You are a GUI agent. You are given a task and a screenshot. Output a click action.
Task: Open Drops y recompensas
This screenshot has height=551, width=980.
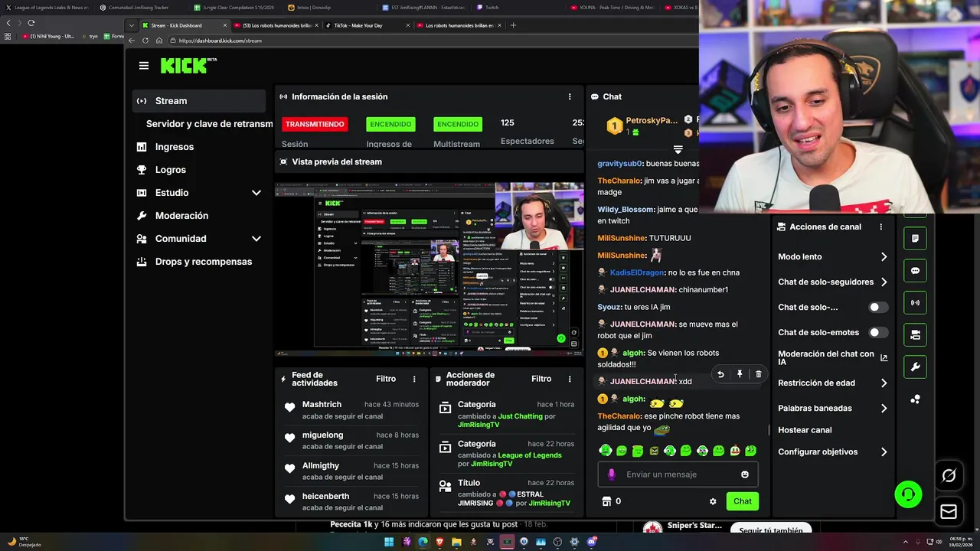coord(204,262)
